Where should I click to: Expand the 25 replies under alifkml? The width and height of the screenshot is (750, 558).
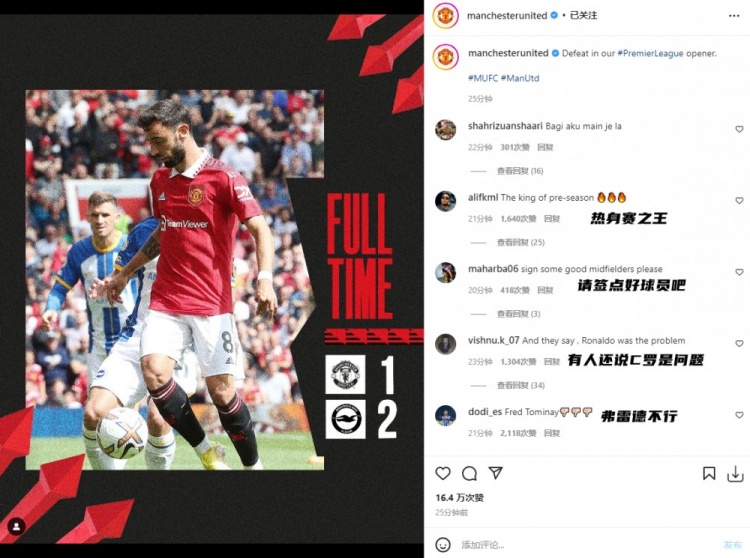tap(520, 242)
